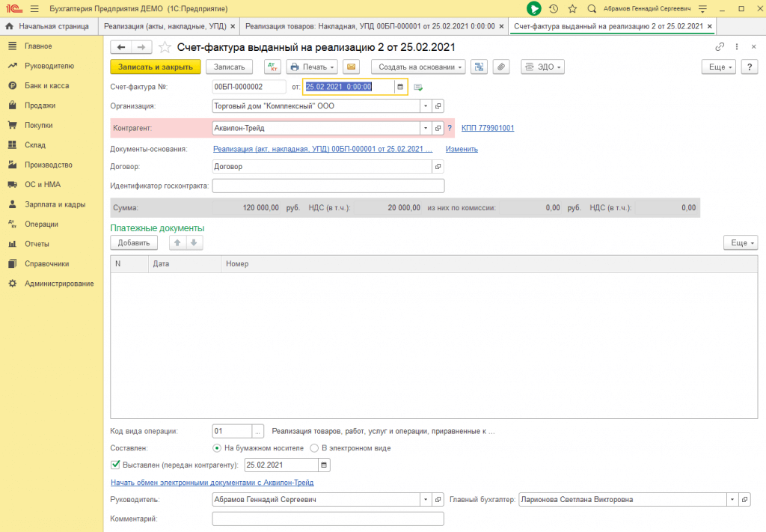Send document by email envelope icon
Screen dimensions: 766x532
tap(352, 67)
